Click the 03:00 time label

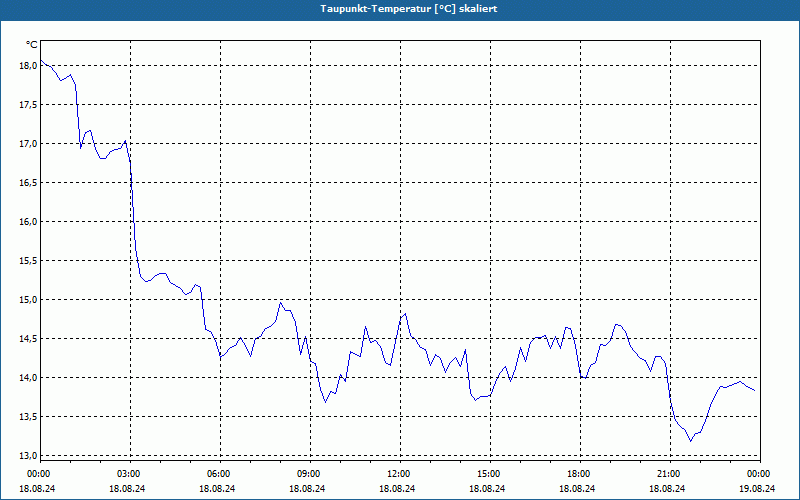[x=130, y=474]
